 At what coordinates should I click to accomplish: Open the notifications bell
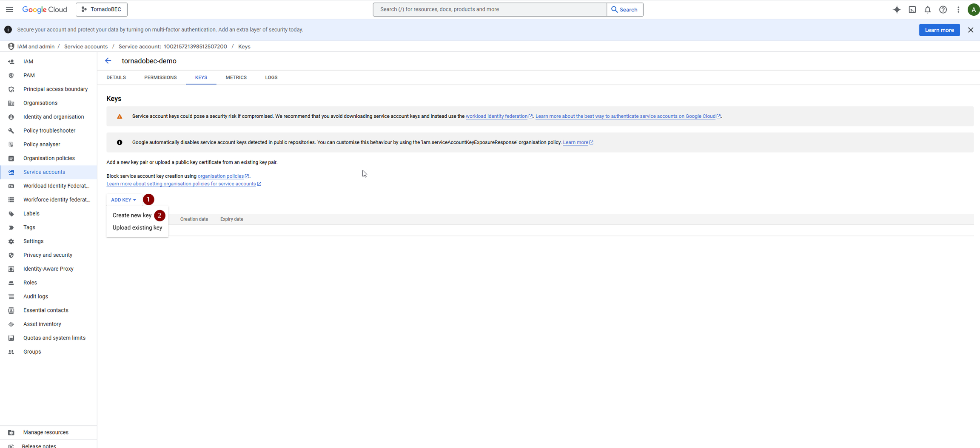pos(927,9)
